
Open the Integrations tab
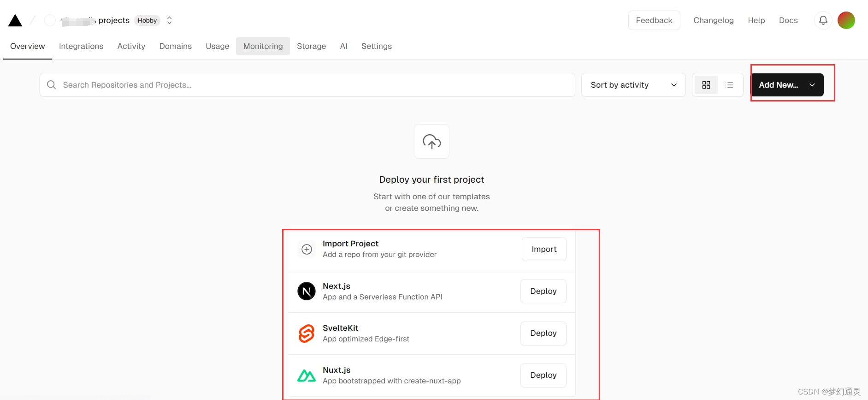81,46
